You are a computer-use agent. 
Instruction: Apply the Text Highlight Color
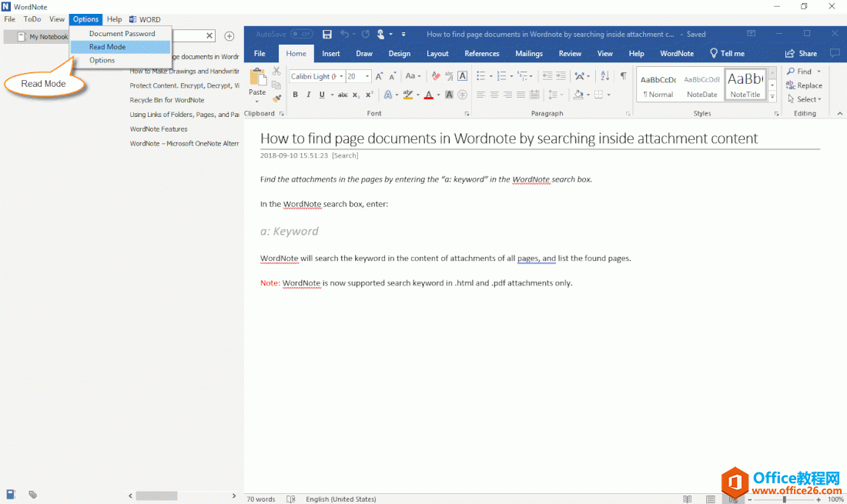coord(407,95)
